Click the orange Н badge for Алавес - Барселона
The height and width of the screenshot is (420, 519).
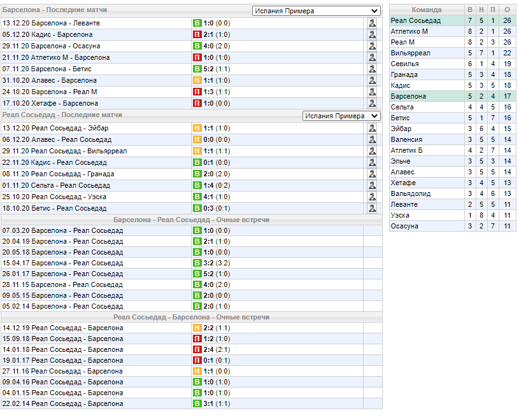point(197,80)
